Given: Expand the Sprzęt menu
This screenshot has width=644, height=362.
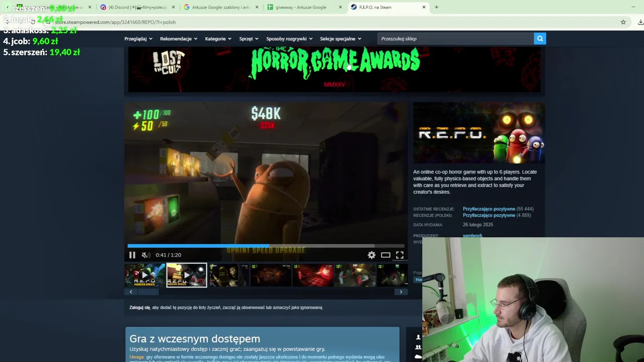Looking at the screenshot, I should point(249,39).
